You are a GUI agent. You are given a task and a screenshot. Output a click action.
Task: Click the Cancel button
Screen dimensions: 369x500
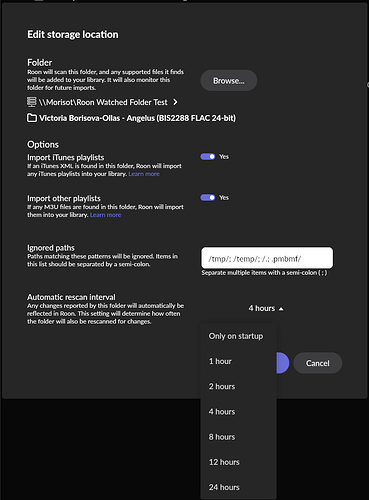click(x=318, y=363)
